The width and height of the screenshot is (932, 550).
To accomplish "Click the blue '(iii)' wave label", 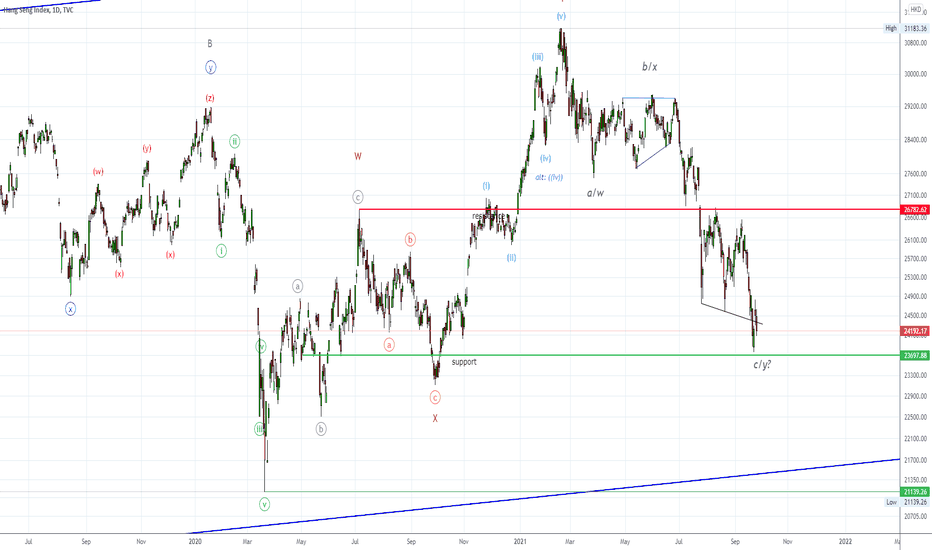I will tap(537, 57).
